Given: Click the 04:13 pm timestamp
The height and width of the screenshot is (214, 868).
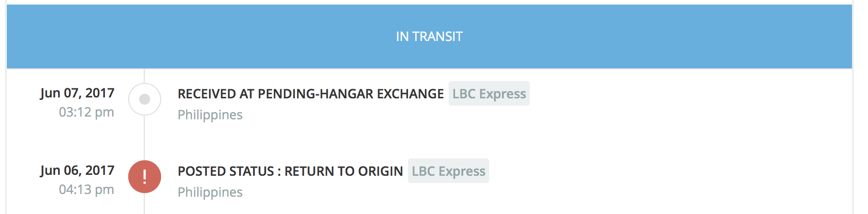Looking at the screenshot, I should (x=86, y=189).
